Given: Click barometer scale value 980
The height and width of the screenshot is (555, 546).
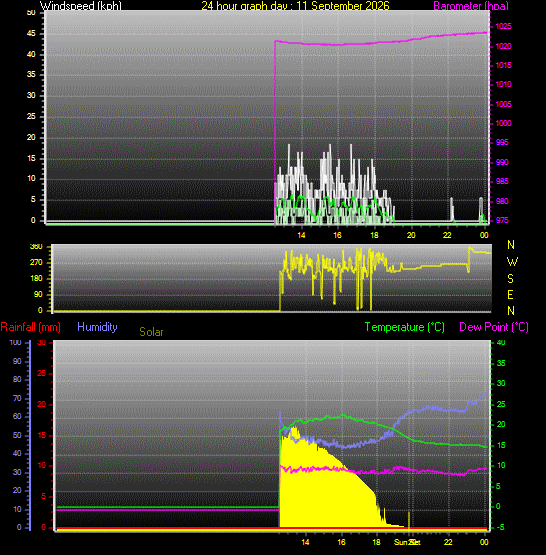Looking at the screenshot, I should click(502, 201).
